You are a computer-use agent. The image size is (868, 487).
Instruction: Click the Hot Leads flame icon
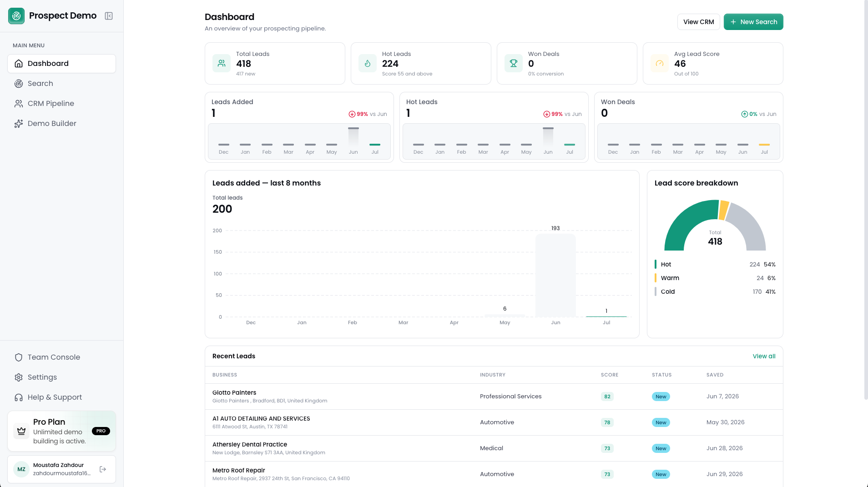[368, 63]
